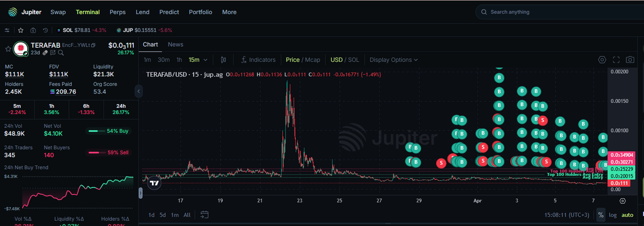Go to the Lend page
This screenshot has width=644, height=226.
point(143,12)
